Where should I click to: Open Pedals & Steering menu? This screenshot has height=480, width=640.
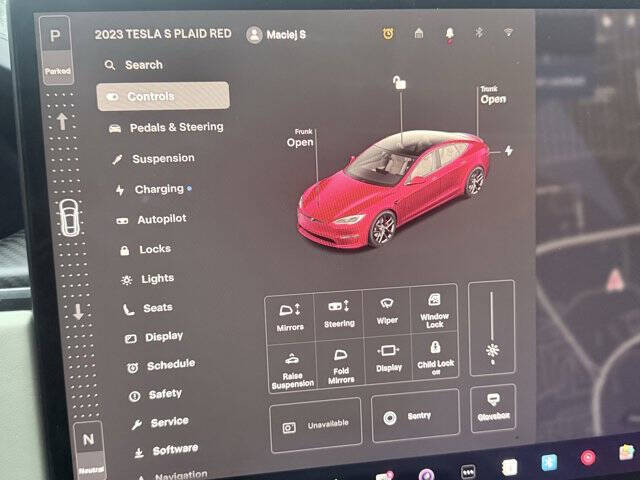[x=166, y=127]
